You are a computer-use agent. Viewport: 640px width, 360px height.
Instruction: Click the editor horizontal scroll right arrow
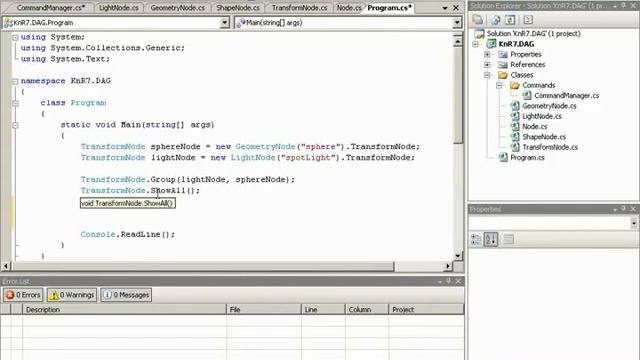[448, 266]
